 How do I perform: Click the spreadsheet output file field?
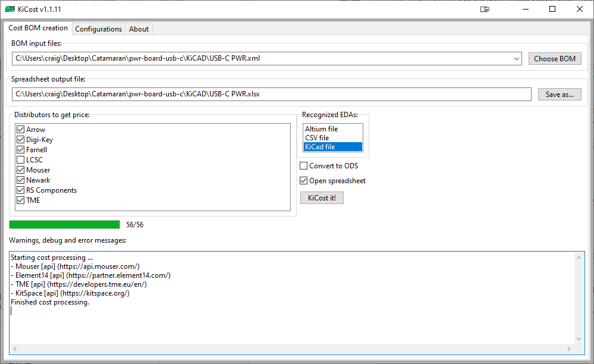(272, 95)
